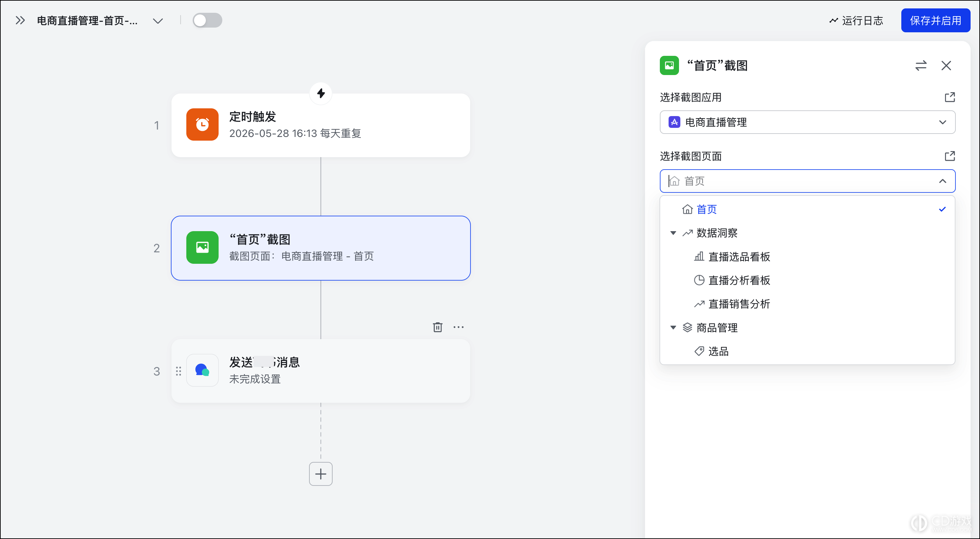Toggle the workflow enable switch

coord(207,20)
